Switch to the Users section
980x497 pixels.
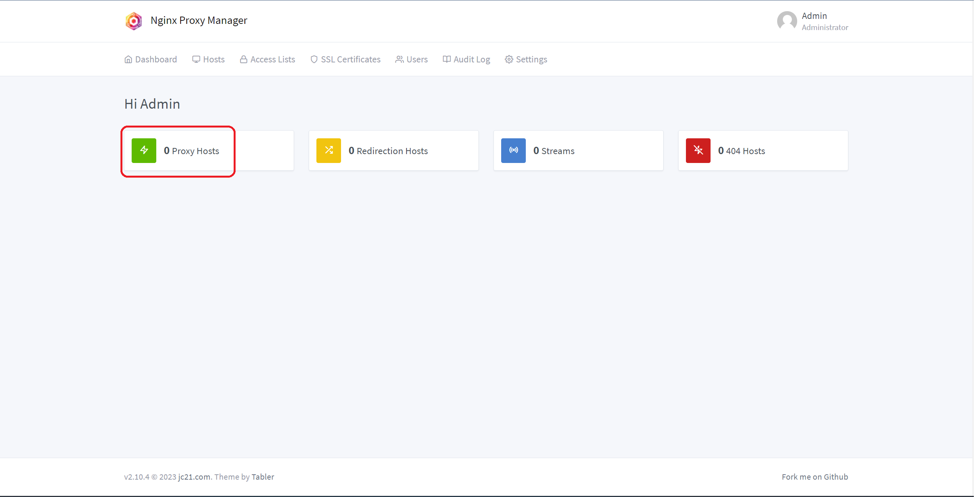pos(411,59)
